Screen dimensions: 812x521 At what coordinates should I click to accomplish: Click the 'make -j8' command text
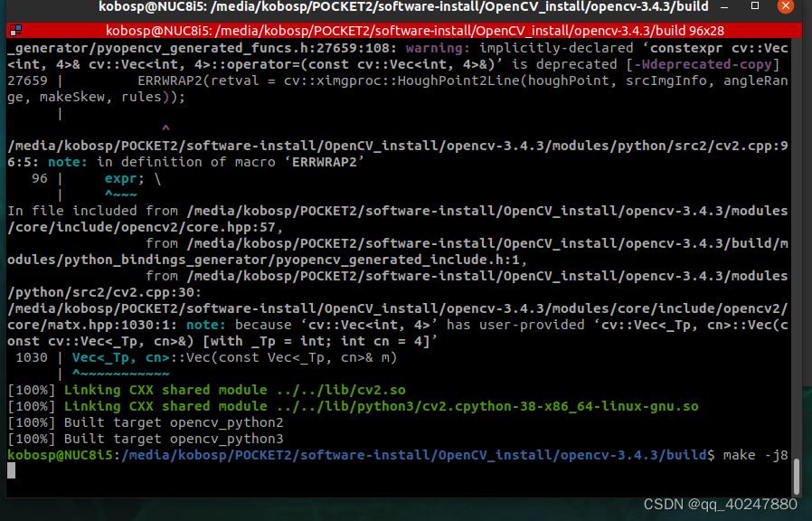[755, 455]
